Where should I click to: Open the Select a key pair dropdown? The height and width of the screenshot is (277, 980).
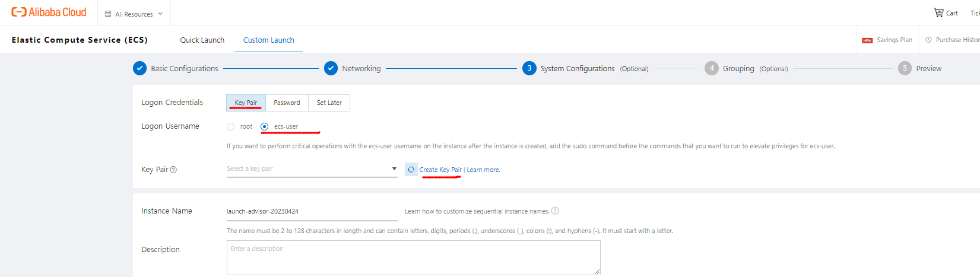point(312,169)
